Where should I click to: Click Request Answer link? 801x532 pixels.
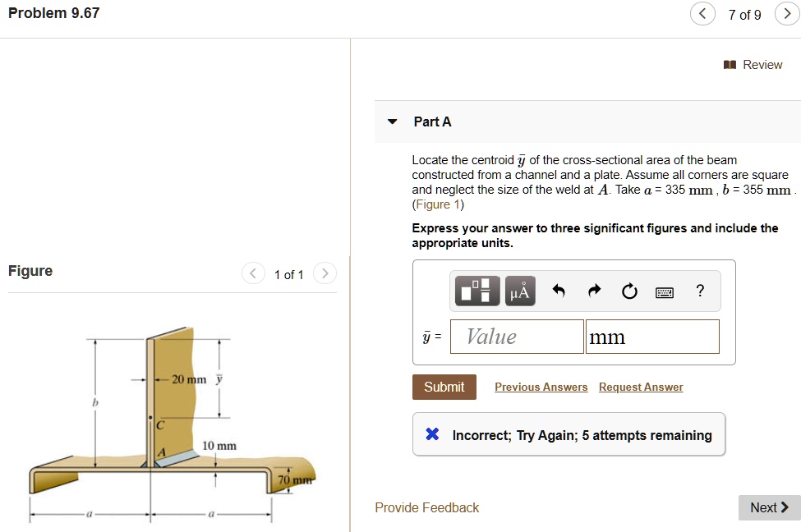tap(641, 387)
